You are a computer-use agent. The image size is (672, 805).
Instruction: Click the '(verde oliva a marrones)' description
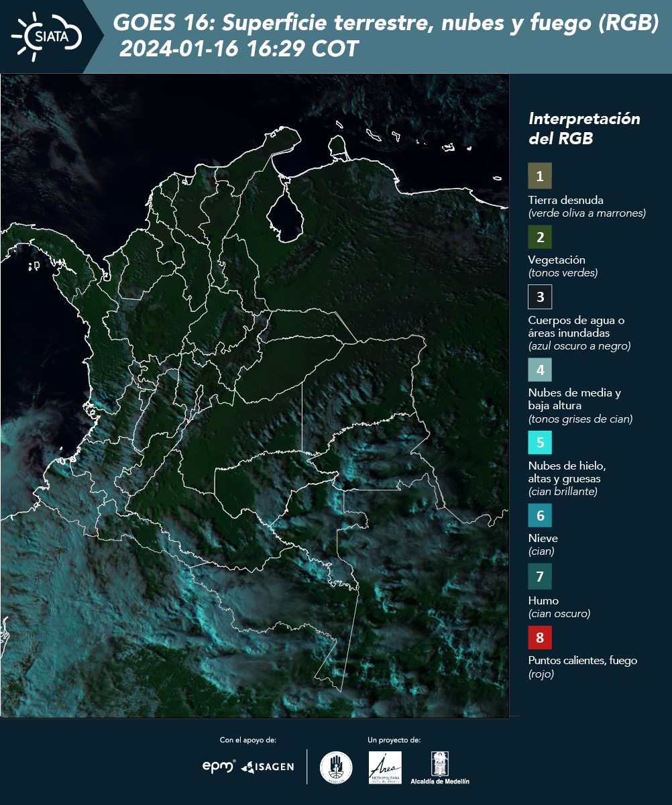coord(587,213)
